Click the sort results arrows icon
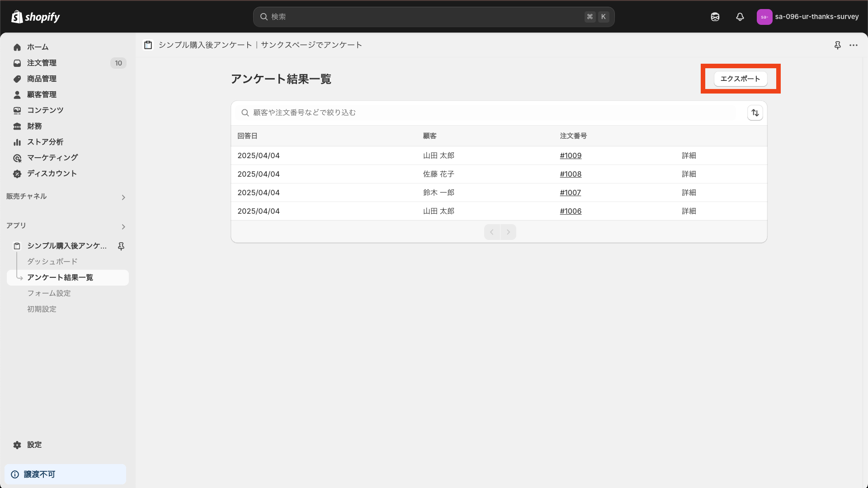This screenshot has width=868, height=488. click(x=755, y=113)
